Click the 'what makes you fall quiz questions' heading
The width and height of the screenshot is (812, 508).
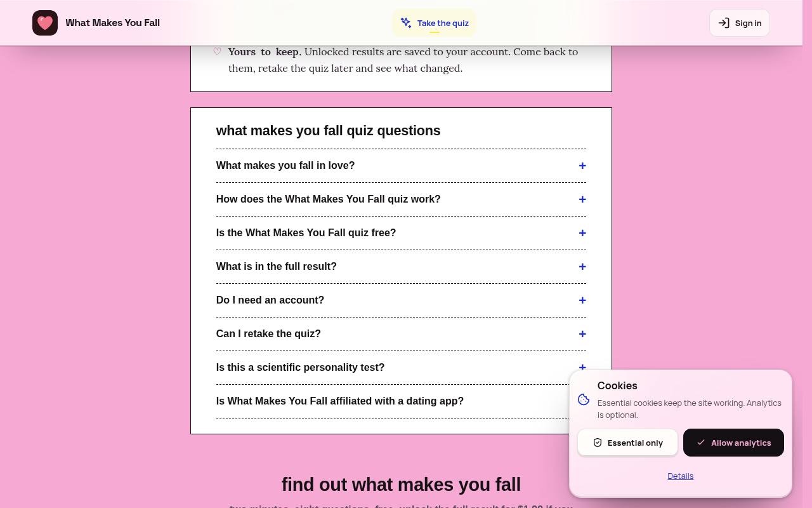[328, 131]
